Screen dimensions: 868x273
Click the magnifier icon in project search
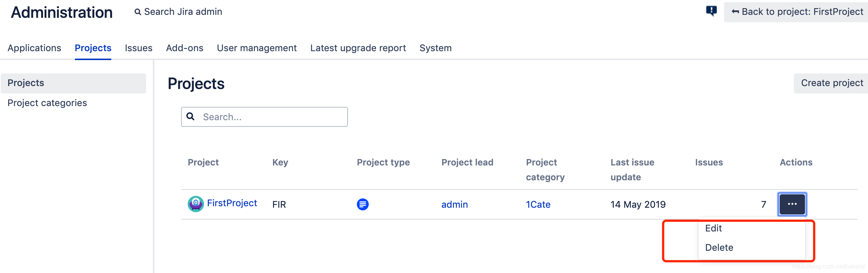(190, 116)
